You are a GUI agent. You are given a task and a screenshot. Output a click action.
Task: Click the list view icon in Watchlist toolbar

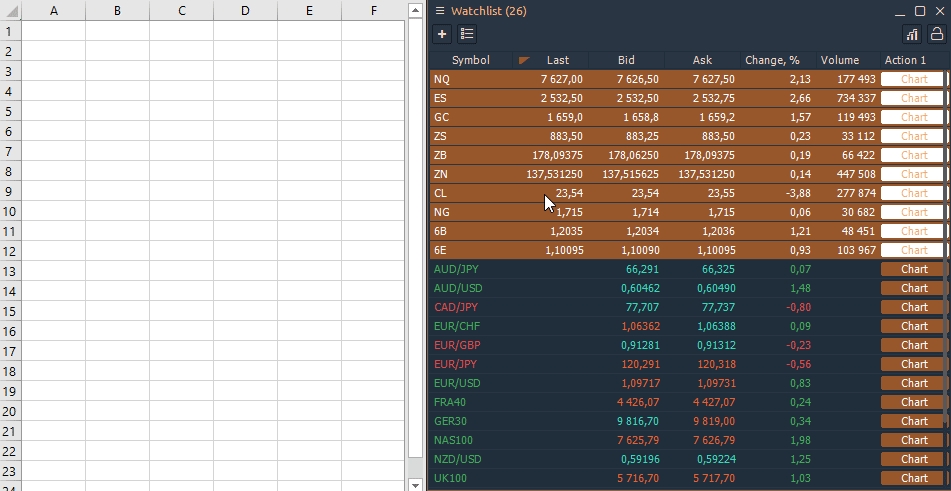[466, 34]
